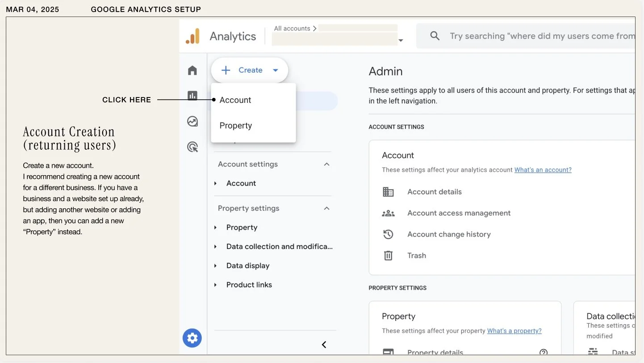Screen dimensions: 644x363
Task: Collapse the Property settings section
Action: pyautogui.click(x=327, y=208)
